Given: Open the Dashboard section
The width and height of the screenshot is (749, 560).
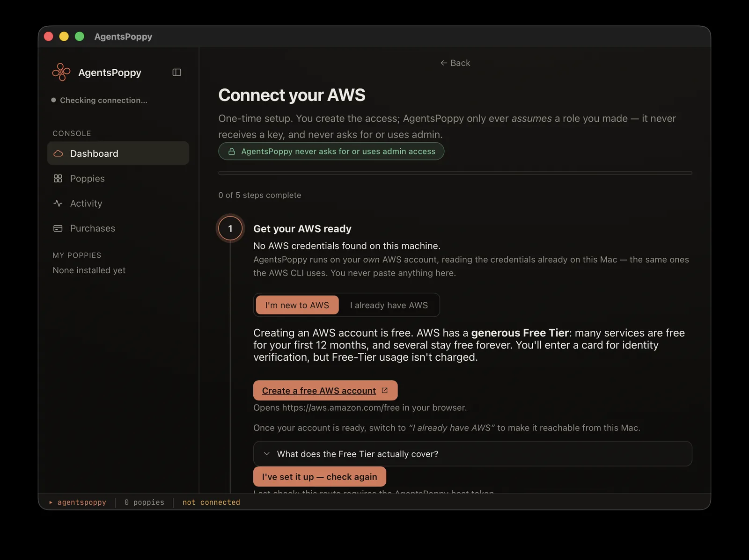Looking at the screenshot, I should [x=118, y=153].
